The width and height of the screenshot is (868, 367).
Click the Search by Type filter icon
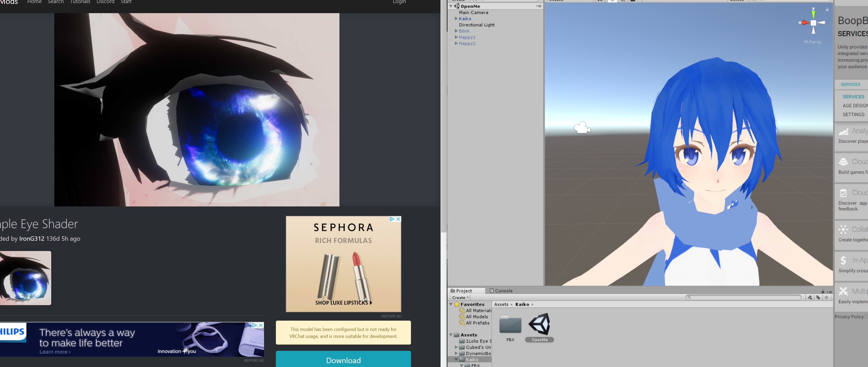(x=810, y=297)
